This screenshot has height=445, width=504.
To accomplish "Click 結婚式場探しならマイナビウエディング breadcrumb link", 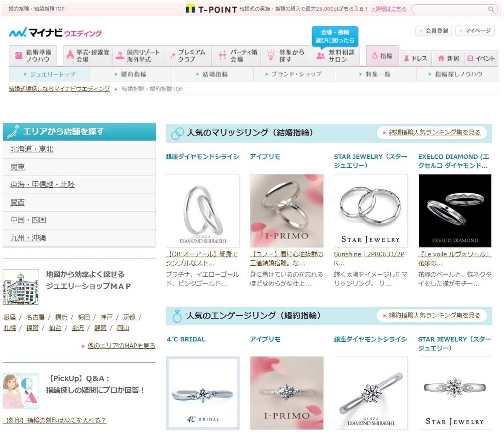I will (59, 89).
